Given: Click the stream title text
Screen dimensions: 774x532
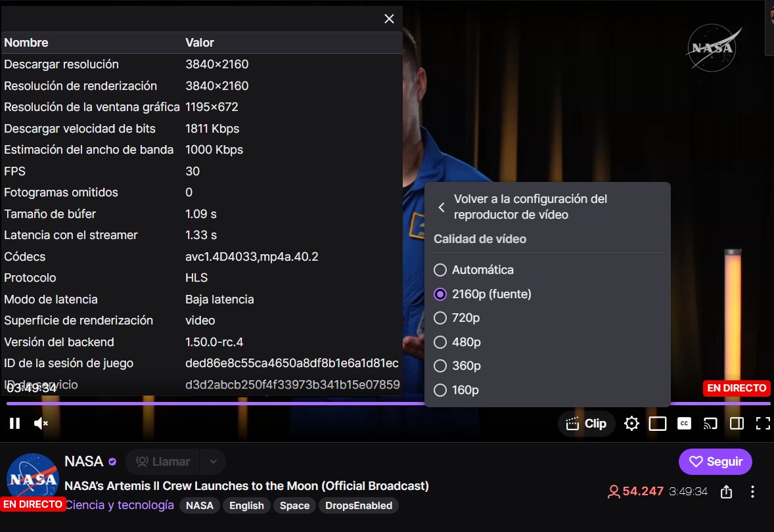Looking at the screenshot, I should pyautogui.click(x=246, y=486).
